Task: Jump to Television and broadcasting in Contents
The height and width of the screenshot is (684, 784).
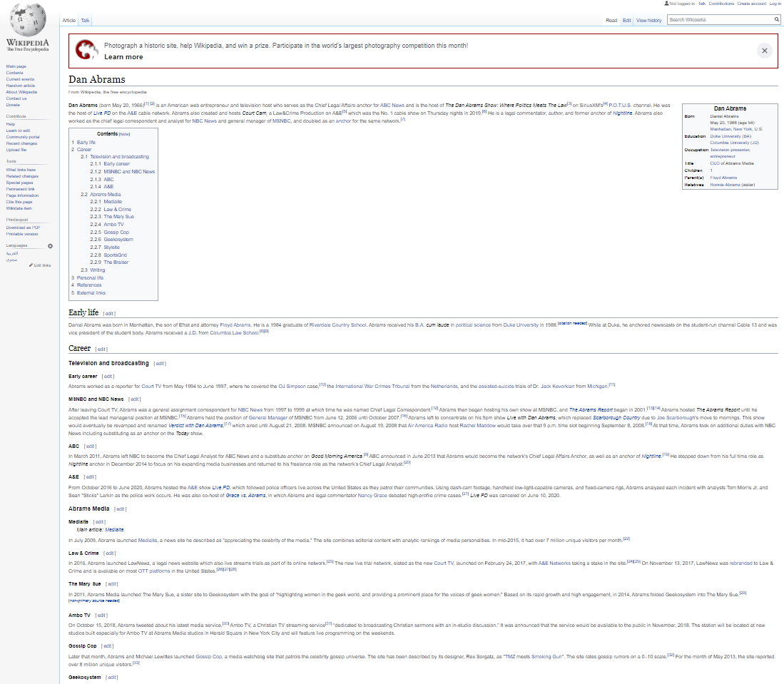Action: (120, 156)
